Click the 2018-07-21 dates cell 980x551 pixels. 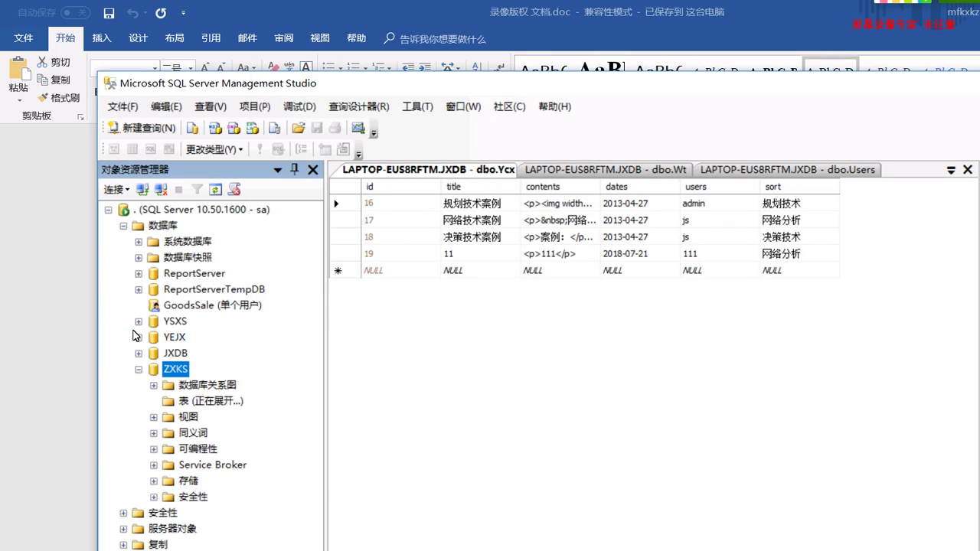(x=640, y=254)
